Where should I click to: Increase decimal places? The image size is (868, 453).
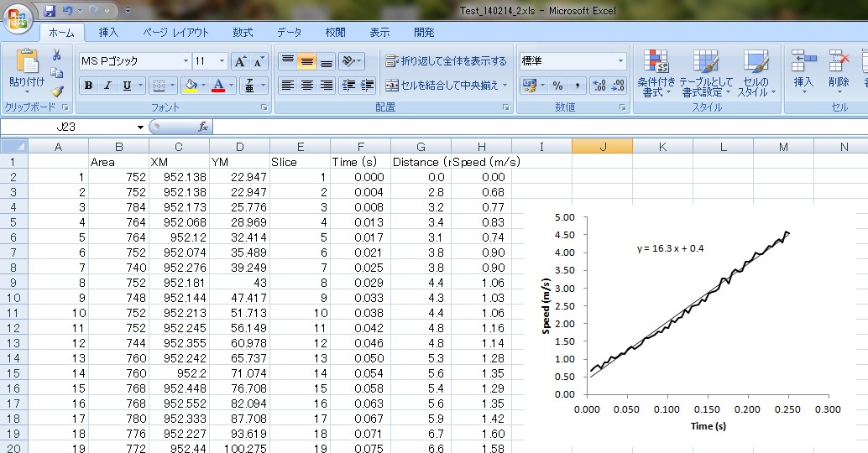click(x=599, y=86)
